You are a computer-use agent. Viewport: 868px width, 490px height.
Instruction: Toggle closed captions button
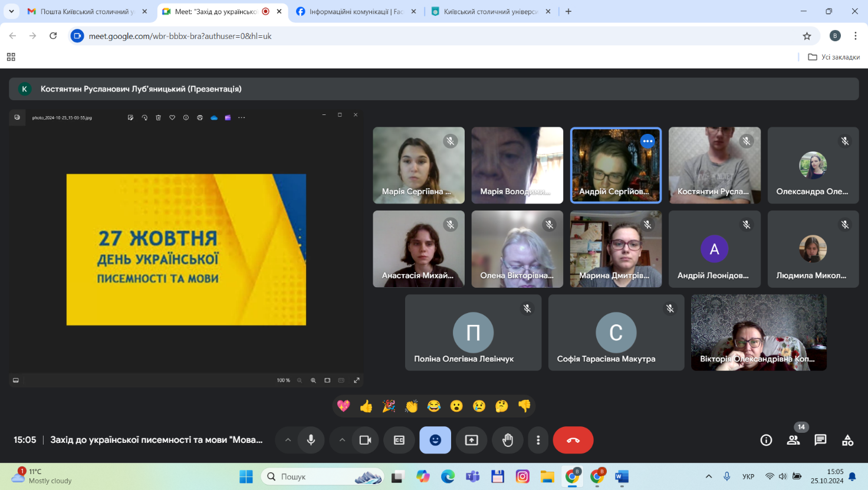pyautogui.click(x=399, y=440)
